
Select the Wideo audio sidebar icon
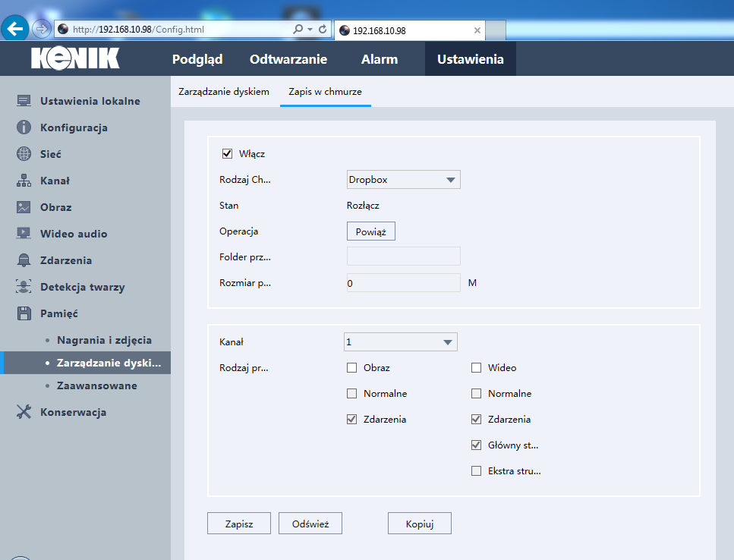(24, 233)
